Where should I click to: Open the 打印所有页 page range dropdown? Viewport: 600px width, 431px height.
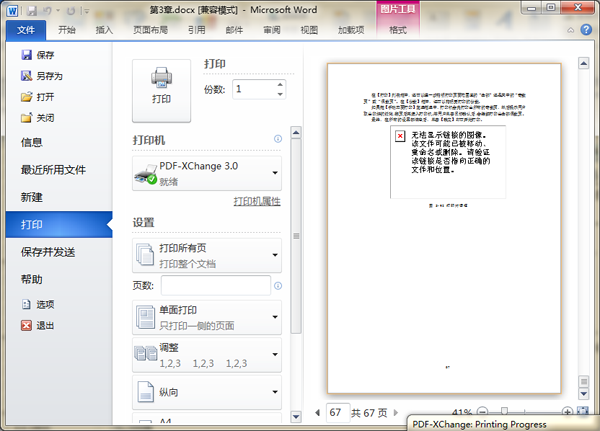(x=207, y=255)
